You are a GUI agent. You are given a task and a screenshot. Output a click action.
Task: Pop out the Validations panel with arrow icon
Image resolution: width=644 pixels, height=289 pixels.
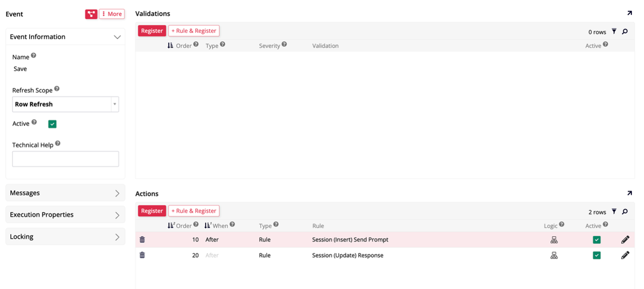pyautogui.click(x=629, y=14)
